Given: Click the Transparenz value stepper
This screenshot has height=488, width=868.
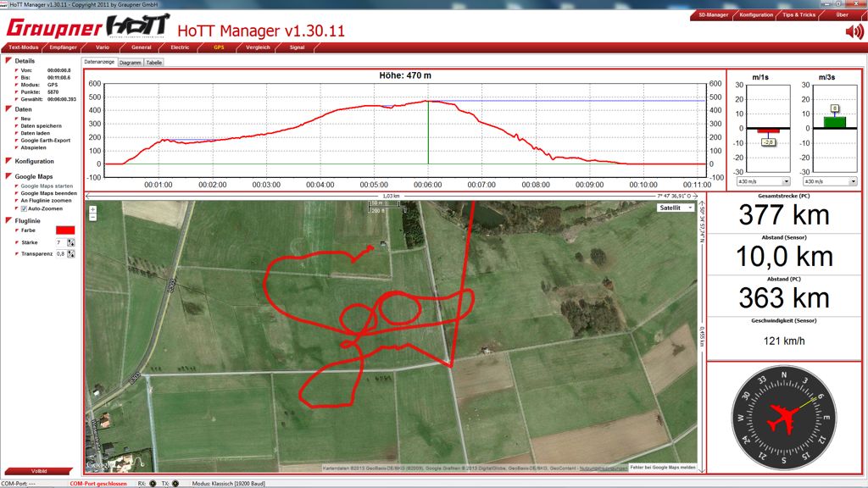Looking at the screenshot, I should (70, 253).
